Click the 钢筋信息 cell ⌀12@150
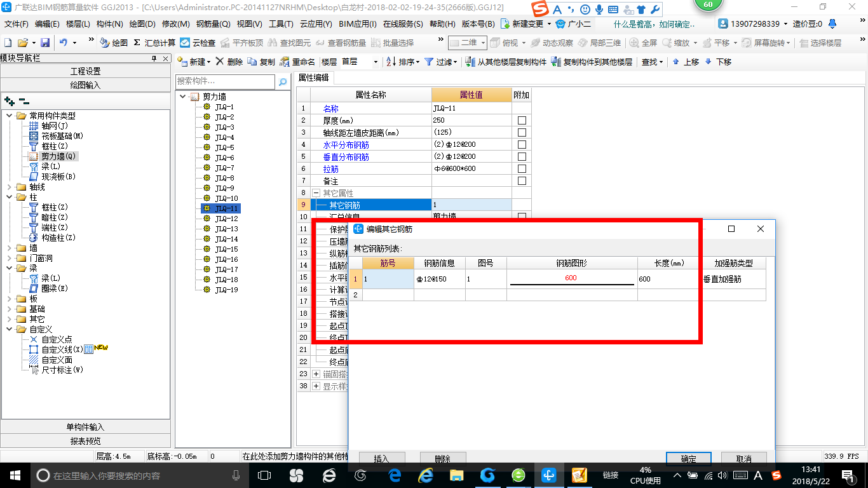Screen dimensions: 868x488 tap(440, 279)
